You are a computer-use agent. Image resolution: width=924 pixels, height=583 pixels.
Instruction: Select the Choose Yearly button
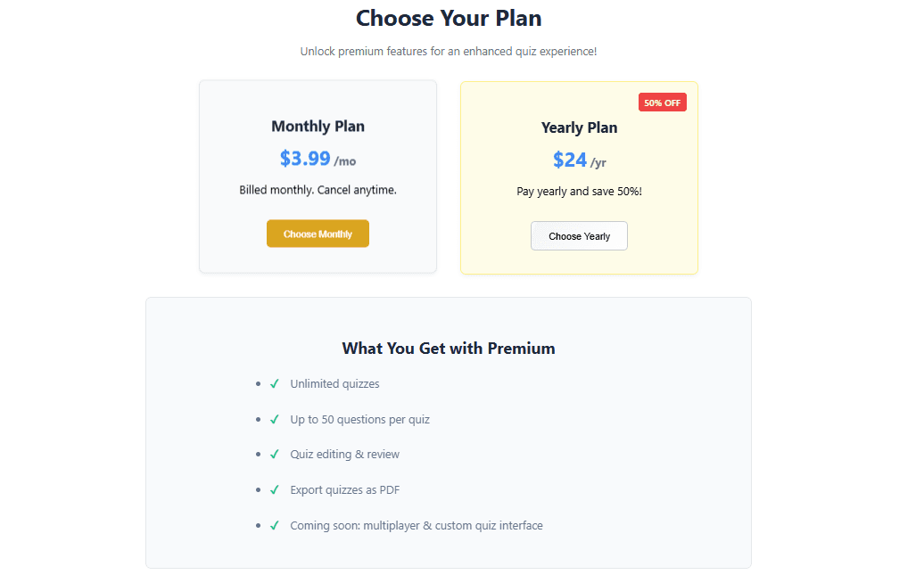click(x=579, y=236)
